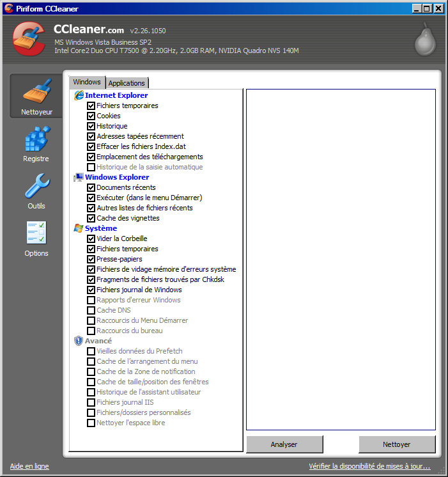The image size is (448, 477).
Task: Click Vérifier la disponibilité de mises à jour
Action: pos(369,466)
